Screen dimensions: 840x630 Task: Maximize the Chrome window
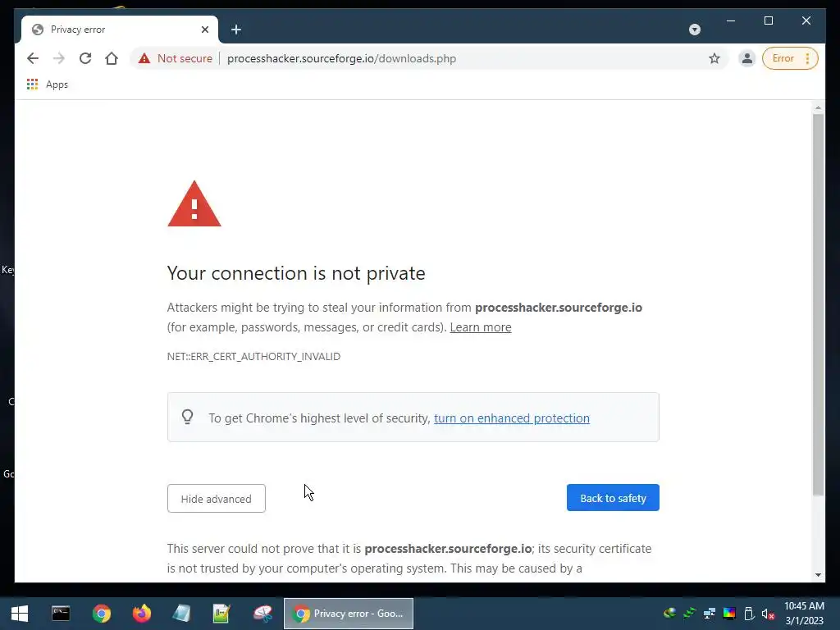point(768,21)
